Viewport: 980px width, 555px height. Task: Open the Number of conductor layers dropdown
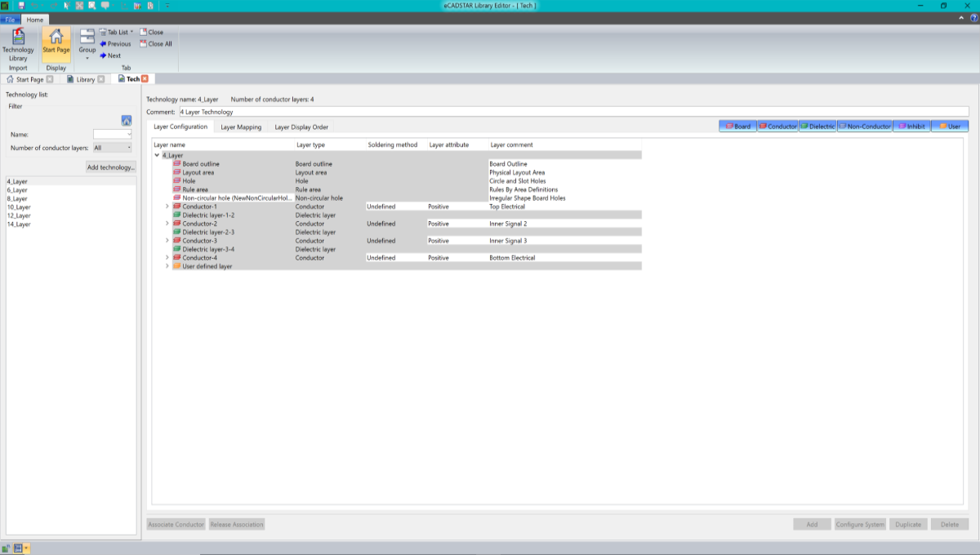coord(112,148)
